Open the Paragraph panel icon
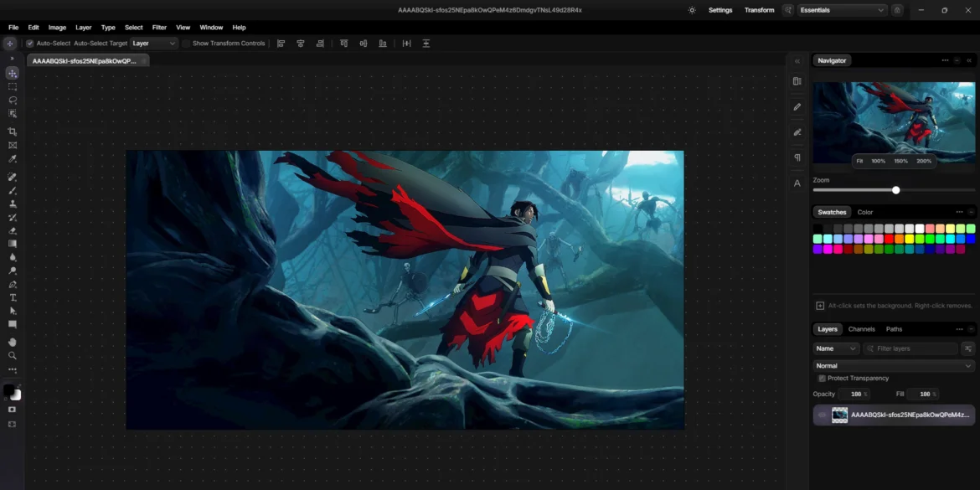The height and width of the screenshot is (490, 980). pos(797,157)
